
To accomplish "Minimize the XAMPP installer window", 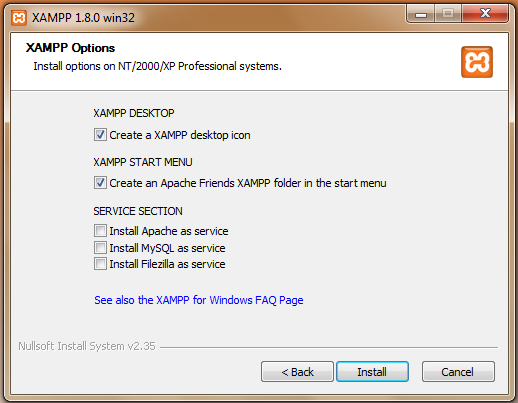I will 421,14.
